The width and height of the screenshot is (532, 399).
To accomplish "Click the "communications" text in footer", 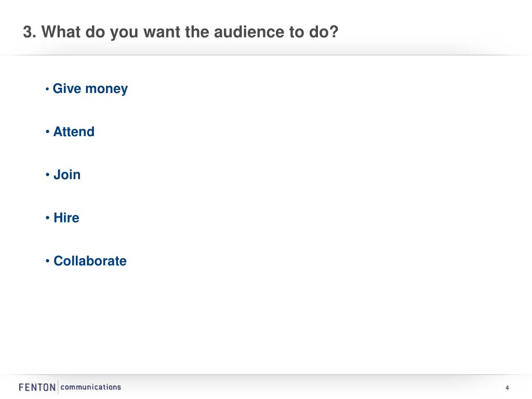I will (x=90, y=387).
